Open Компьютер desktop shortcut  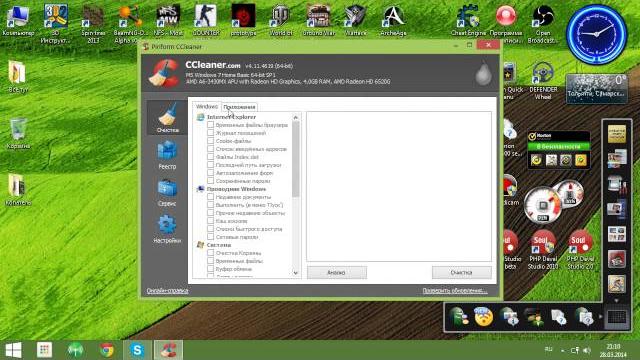pyautogui.click(x=18, y=20)
